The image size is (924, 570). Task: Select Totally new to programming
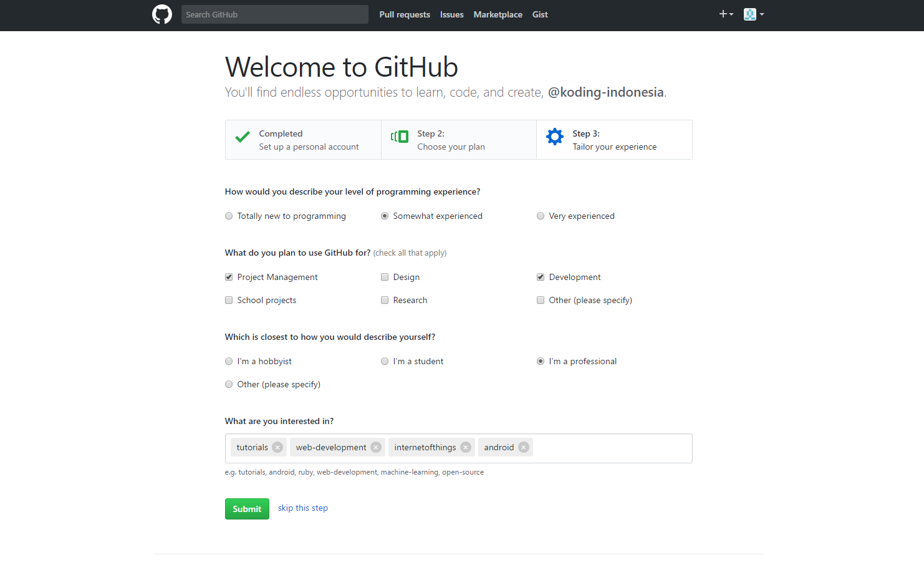click(x=229, y=216)
